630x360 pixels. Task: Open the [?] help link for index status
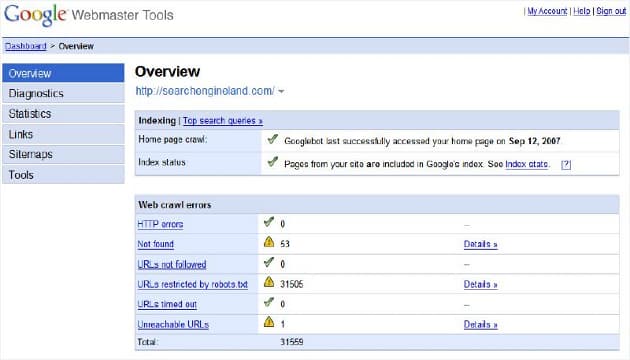(566, 164)
